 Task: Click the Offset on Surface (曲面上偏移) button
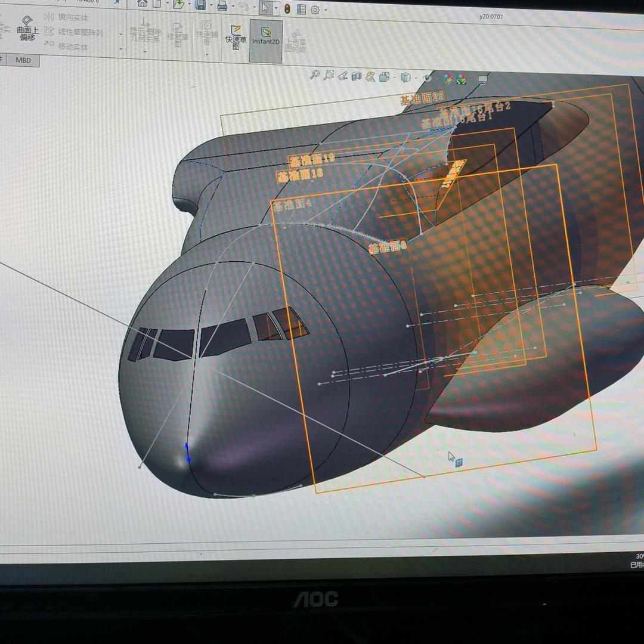click(27, 29)
